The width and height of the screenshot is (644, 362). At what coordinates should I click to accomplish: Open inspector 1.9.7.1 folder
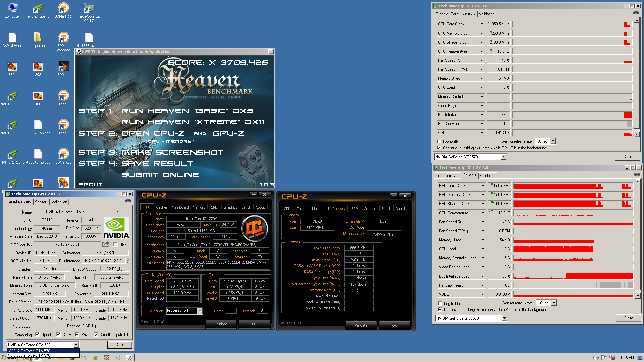click(38, 42)
